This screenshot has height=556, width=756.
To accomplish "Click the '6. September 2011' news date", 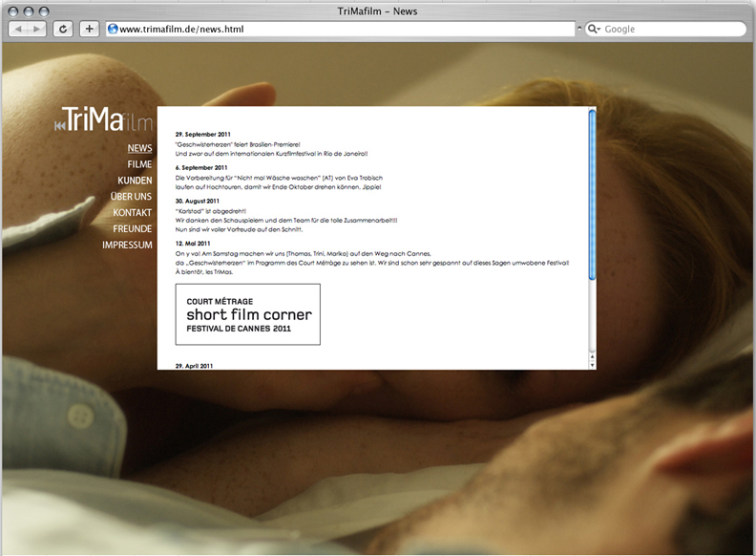I will pyautogui.click(x=201, y=167).
